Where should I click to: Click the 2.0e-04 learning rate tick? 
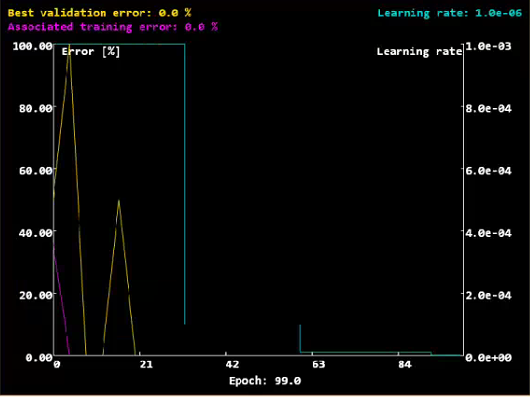click(488, 295)
